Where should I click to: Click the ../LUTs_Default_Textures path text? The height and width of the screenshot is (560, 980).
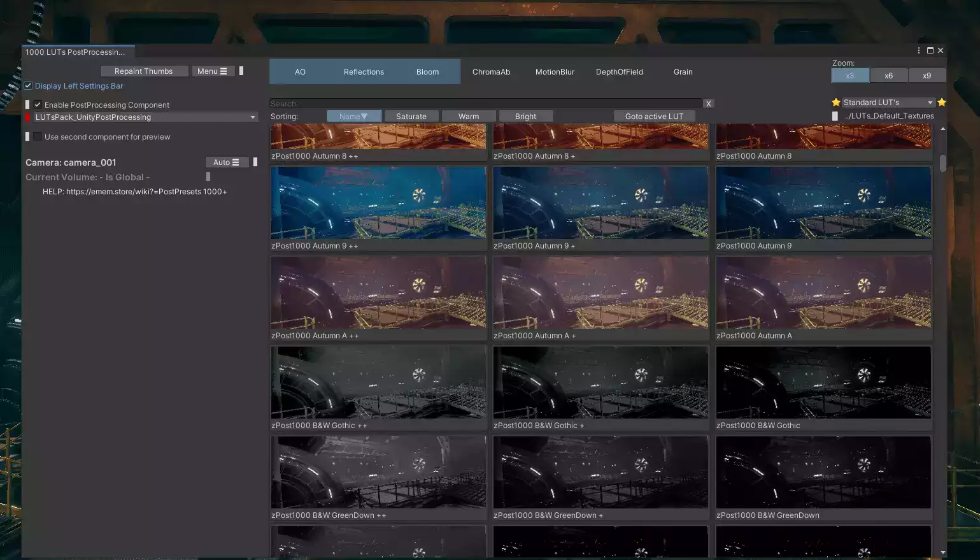tap(890, 116)
